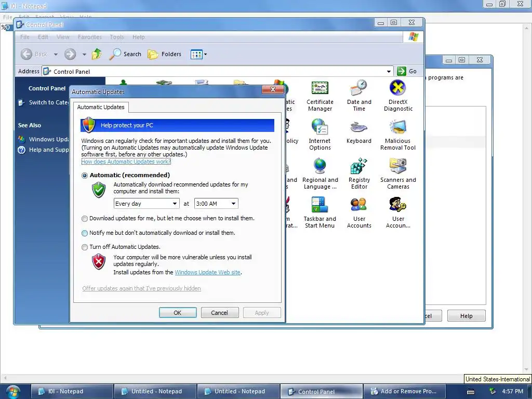Click the Help protect your PC banner text
Screen dimensions: 532x399
(127, 126)
